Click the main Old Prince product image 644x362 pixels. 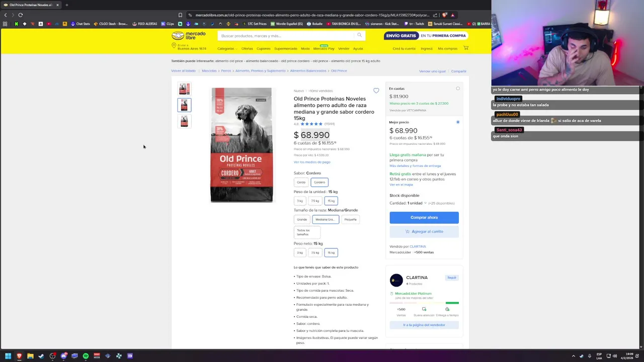click(242, 145)
